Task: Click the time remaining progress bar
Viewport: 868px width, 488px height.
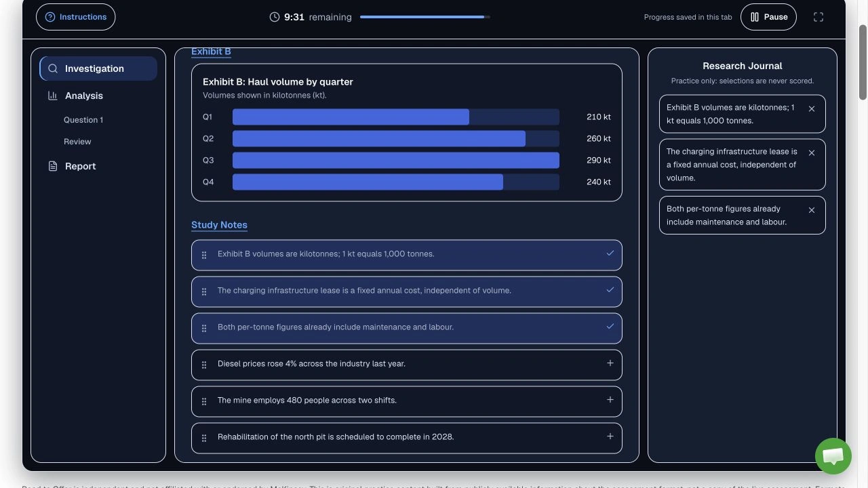Action: (x=425, y=17)
